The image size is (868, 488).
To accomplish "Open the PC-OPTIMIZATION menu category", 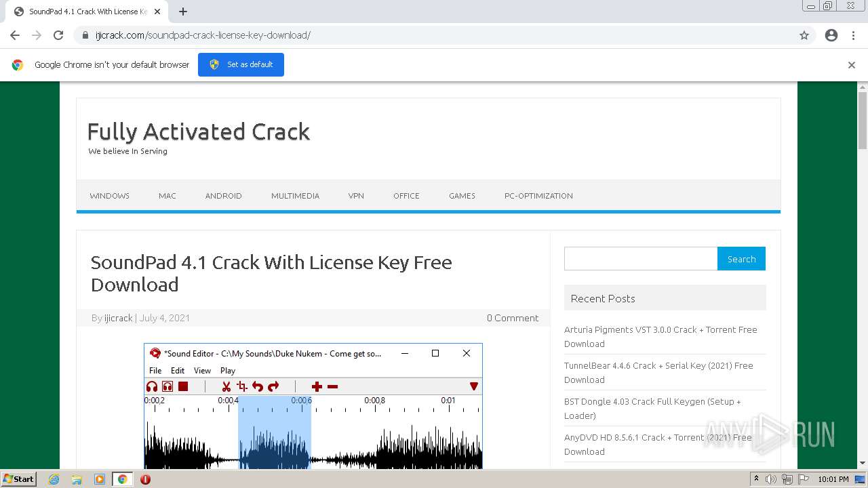I will click(x=538, y=196).
